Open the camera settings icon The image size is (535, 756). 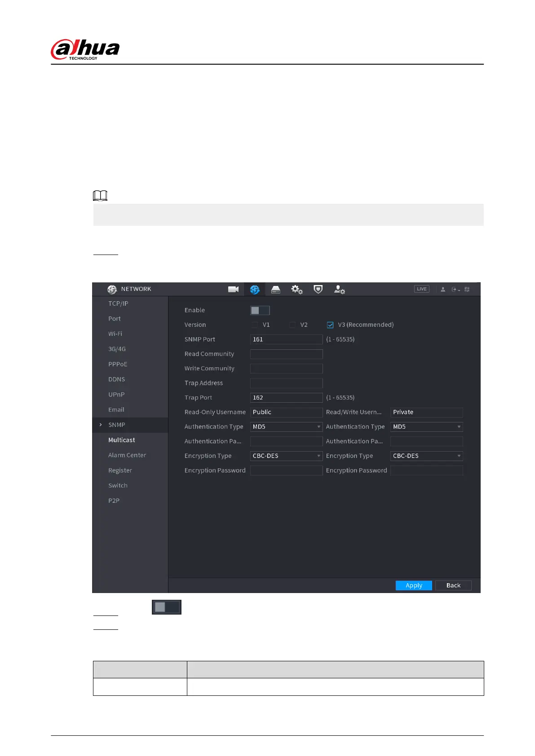pos(233,289)
